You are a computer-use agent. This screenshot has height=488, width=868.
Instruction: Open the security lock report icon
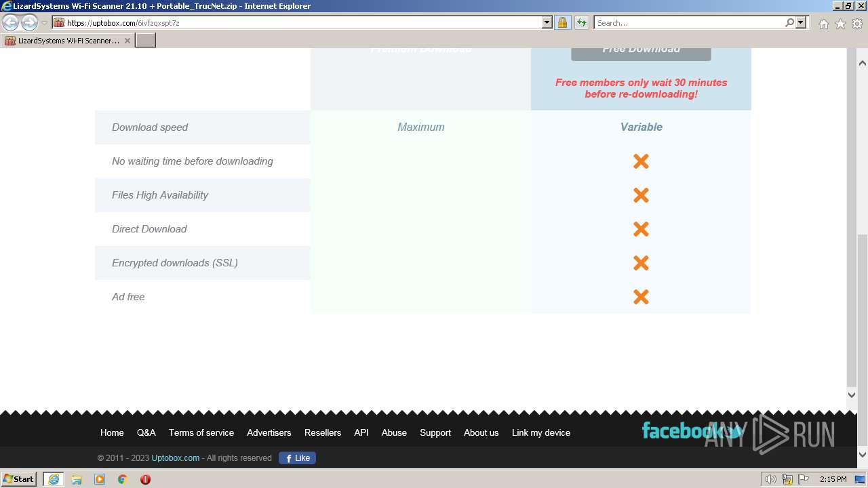[x=562, y=22]
